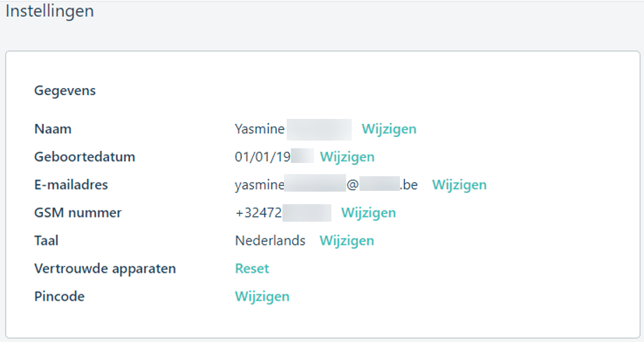
Task: Click the phone number starting +32472
Action: click(259, 213)
